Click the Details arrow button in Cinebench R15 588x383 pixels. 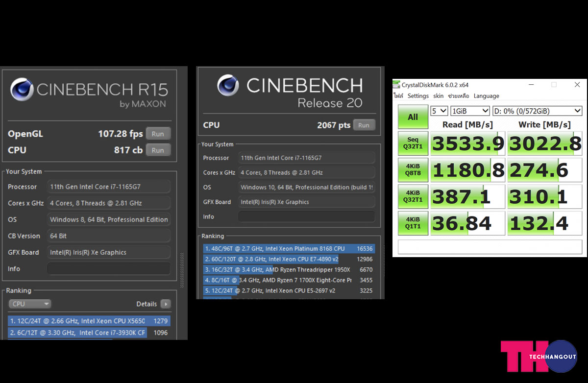[166, 304]
